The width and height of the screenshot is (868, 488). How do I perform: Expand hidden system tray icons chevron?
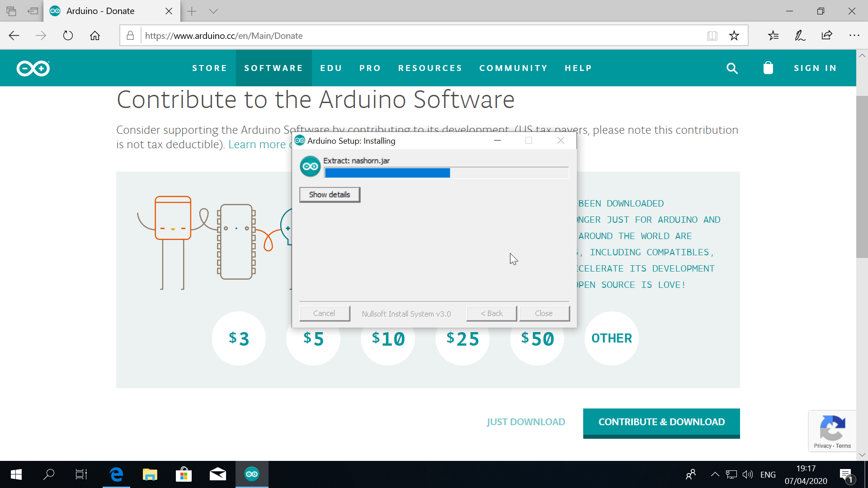click(715, 474)
